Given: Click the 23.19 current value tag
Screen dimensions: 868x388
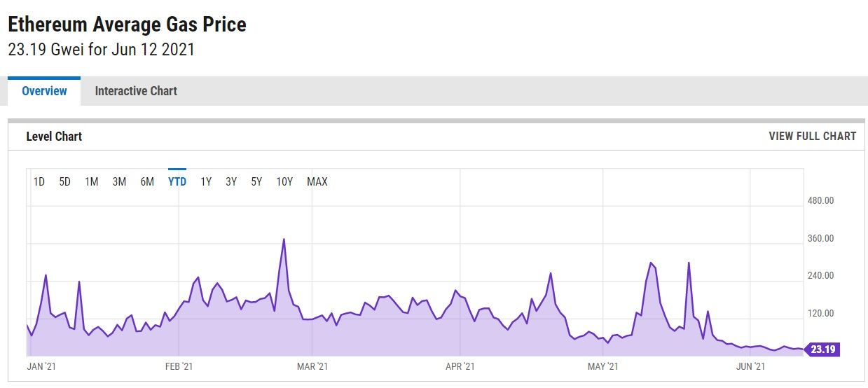Looking at the screenshot, I should pyautogui.click(x=821, y=349).
